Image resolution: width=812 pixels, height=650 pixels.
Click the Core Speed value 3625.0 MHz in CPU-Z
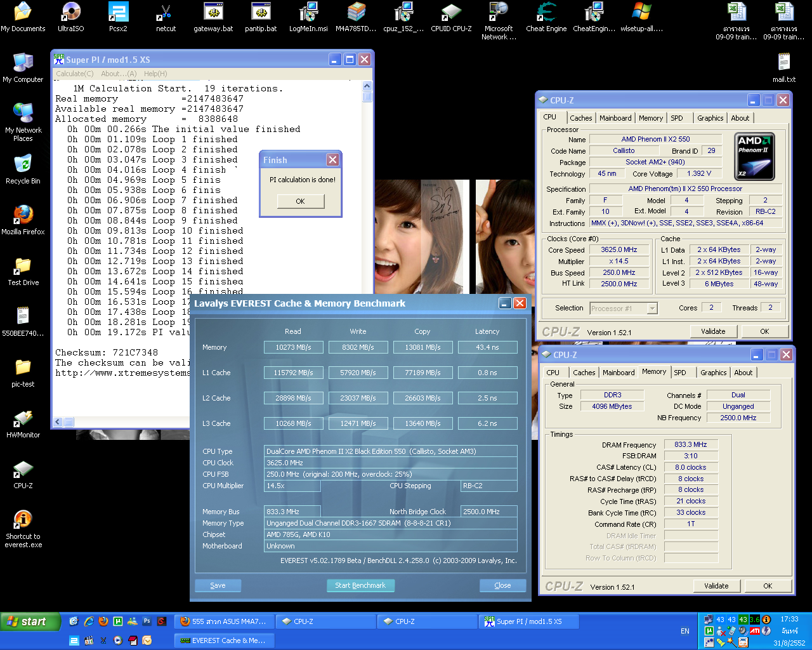(619, 249)
